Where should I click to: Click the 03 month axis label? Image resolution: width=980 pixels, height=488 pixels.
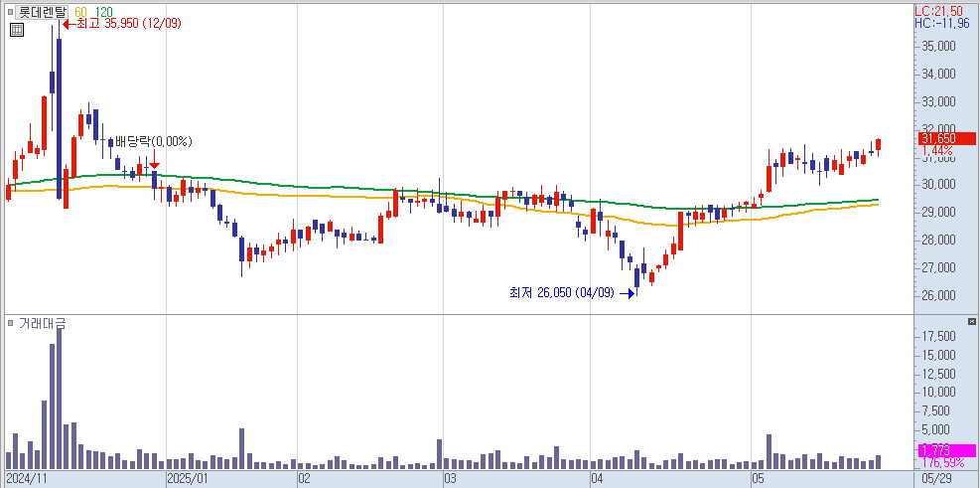pos(450,479)
